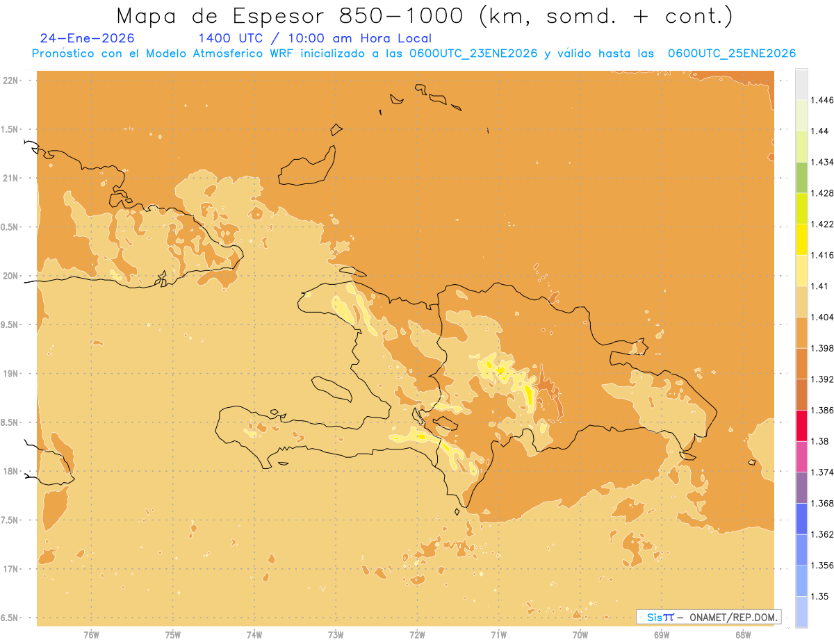Click the '73W' longitude label
The width and height of the screenshot is (834, 644).
pyautogui.click(x=336, y=635)
